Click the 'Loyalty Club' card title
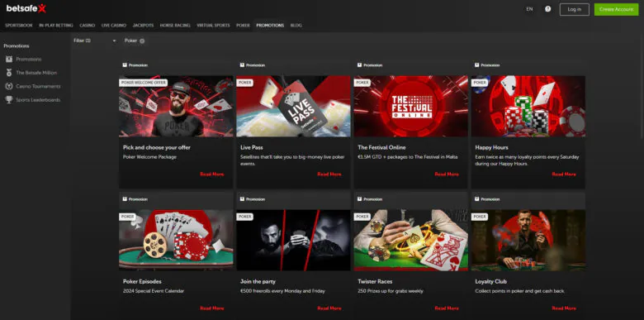Screen dimensions: 644x320 pos(490,282)
